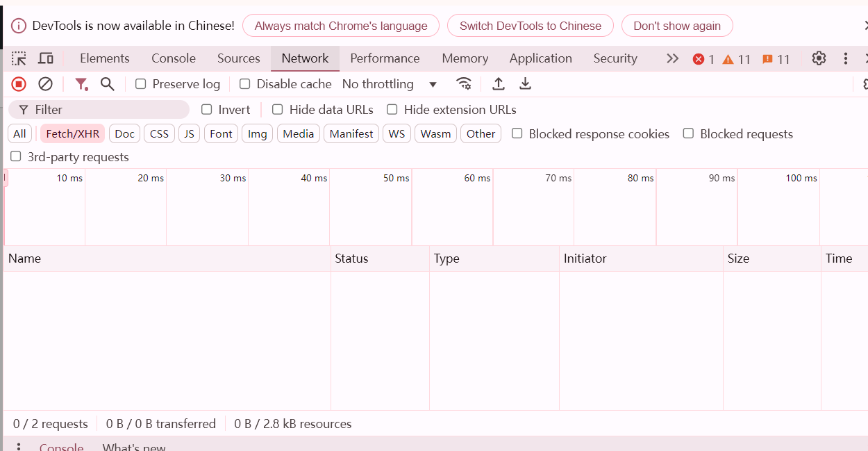868x451 pixels.
Task: Check the Disable cache option
Action: point(245,84)
